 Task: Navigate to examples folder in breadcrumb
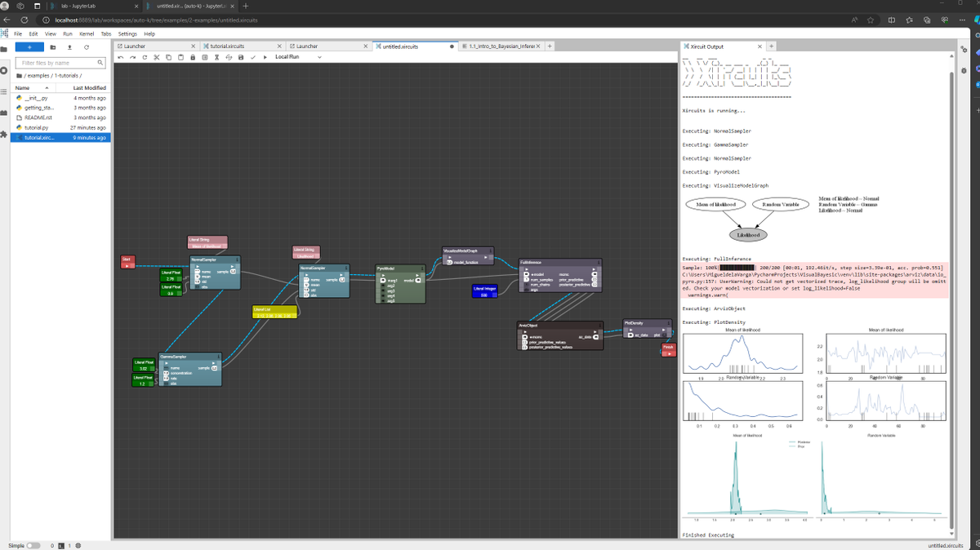38,75
